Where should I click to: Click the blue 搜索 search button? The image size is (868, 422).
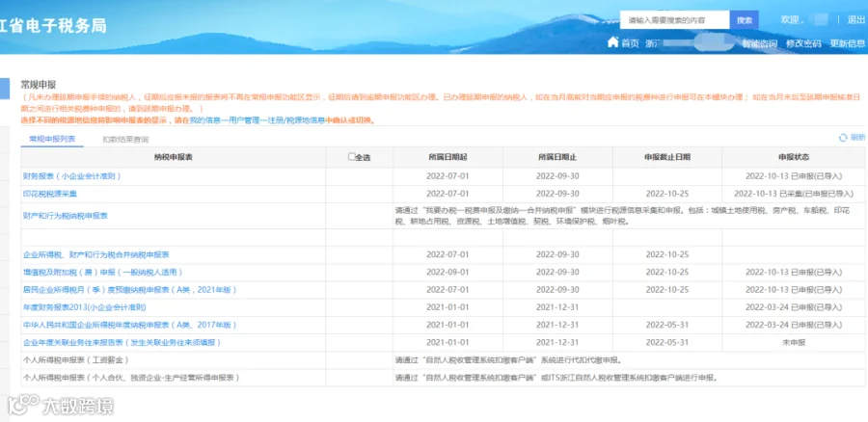pos(744,20)
